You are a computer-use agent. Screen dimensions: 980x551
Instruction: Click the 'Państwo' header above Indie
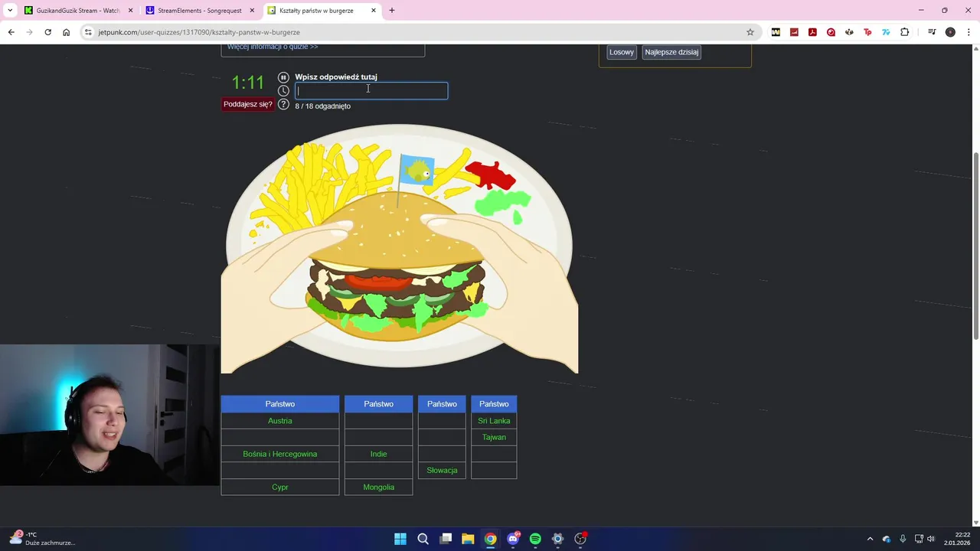(x=379, y=404)
